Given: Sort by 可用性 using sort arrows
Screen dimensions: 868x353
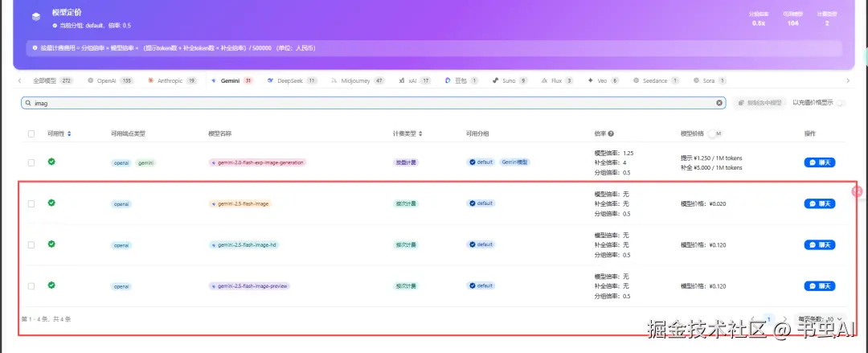Looking at the screenshot, I should [x=68, y=133].
